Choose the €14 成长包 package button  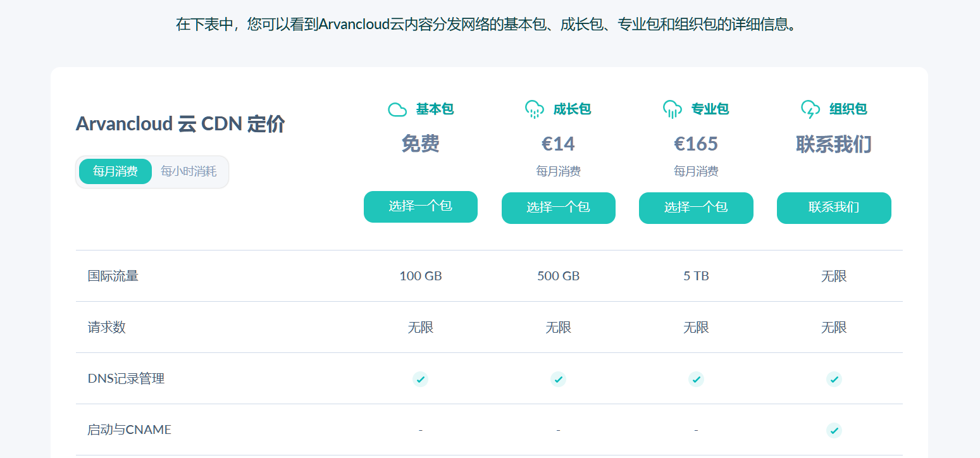[559, 208]
